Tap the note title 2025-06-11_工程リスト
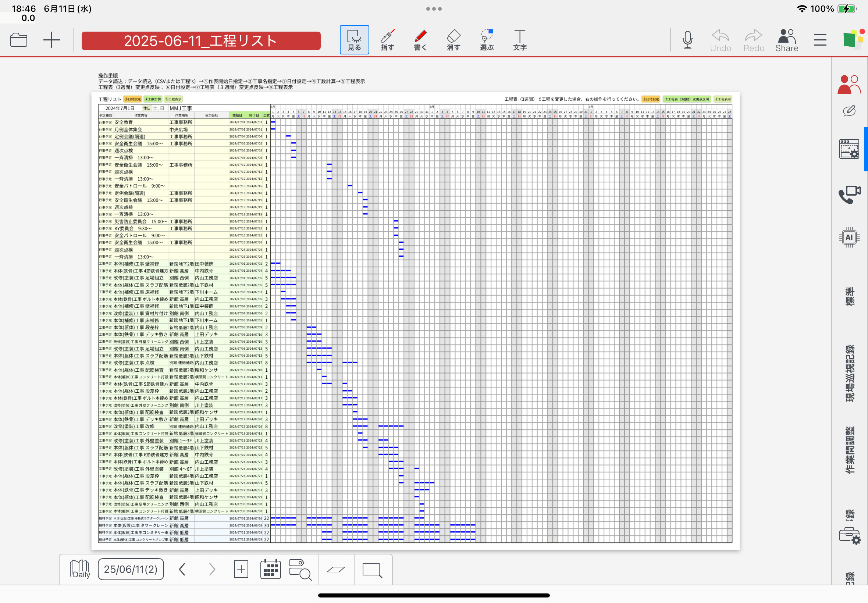The width and height of the screenshot is (868, 603). click(201, 40)
